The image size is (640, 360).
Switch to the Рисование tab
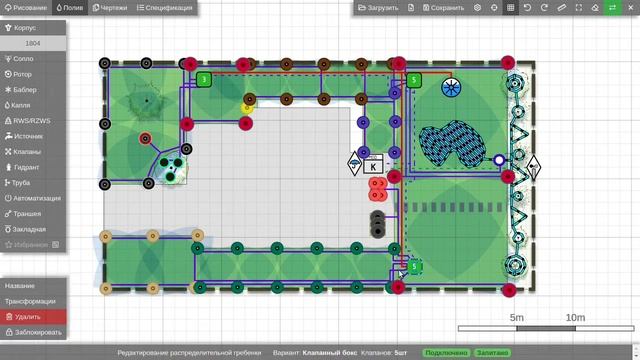[x=26, y=8]
